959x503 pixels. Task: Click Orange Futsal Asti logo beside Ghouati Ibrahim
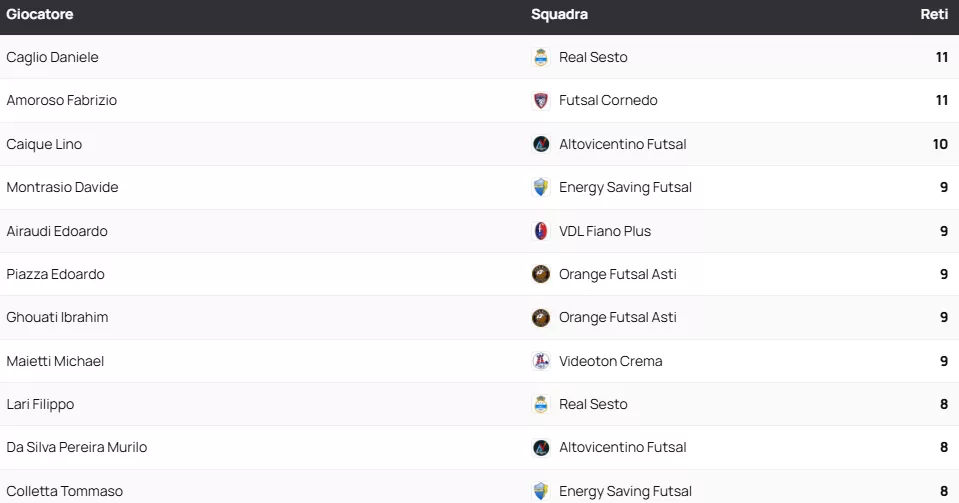(541, 318)
